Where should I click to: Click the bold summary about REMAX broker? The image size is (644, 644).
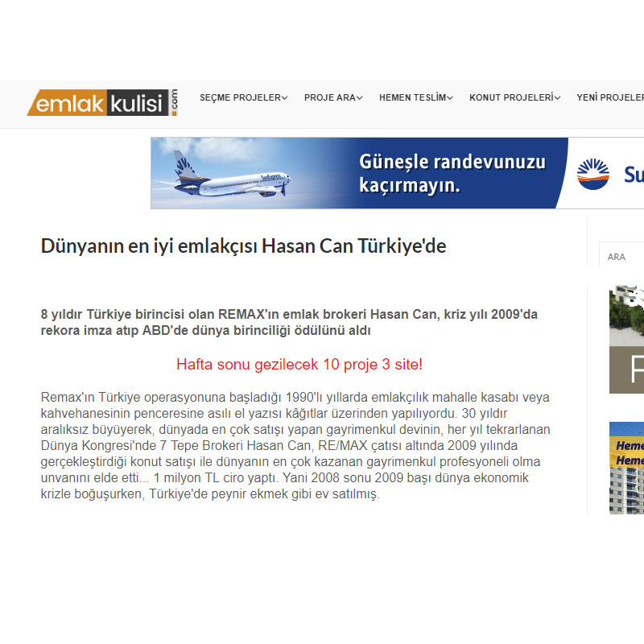coord(289,323)
